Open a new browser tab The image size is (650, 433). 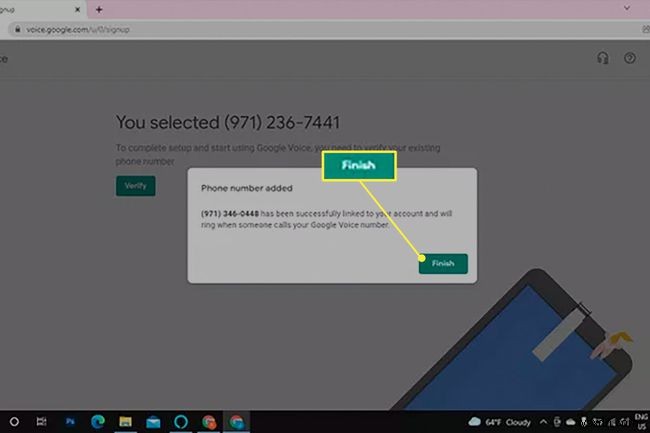pos(99,9)
